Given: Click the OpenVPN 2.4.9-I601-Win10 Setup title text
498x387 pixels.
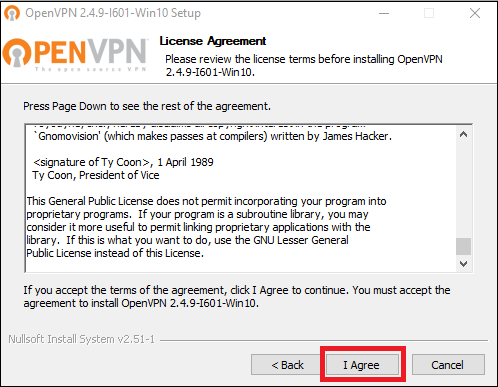Looking at the screenshot, I should point(113,13).
